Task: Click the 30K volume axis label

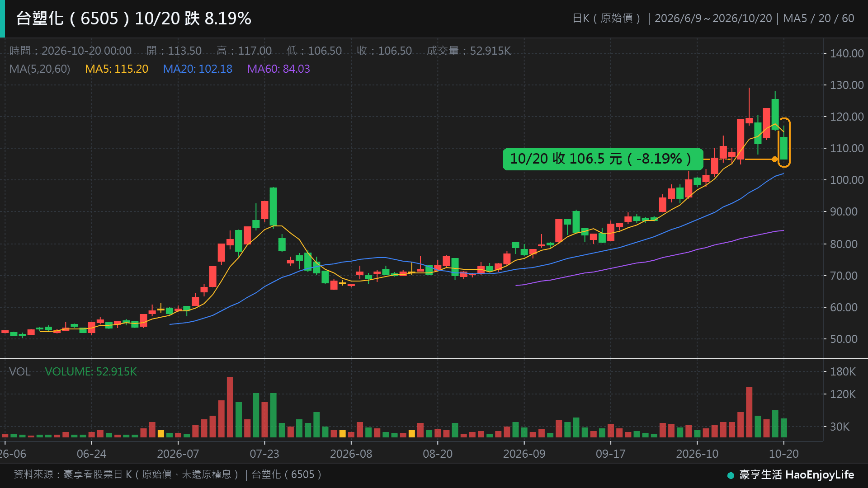Action: pos(840,427)
